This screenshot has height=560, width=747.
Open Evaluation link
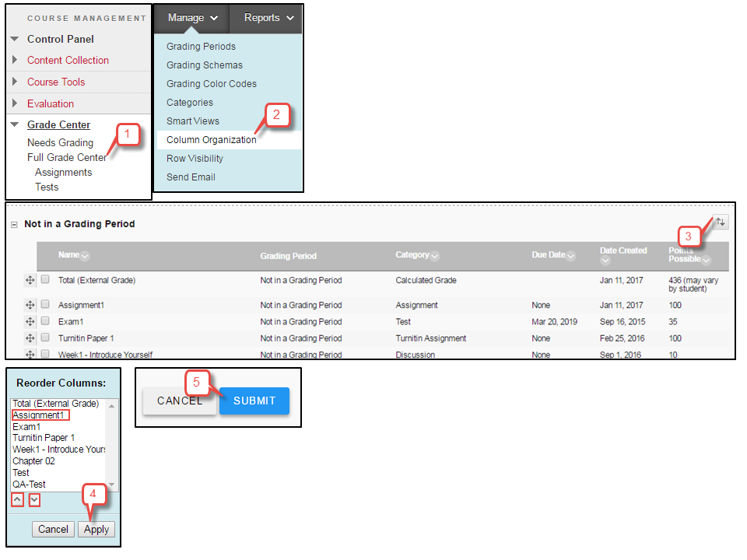coord(51,103)
